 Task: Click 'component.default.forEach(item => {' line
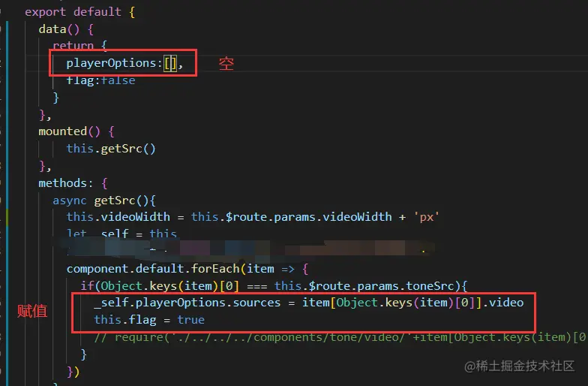point(187,269)
